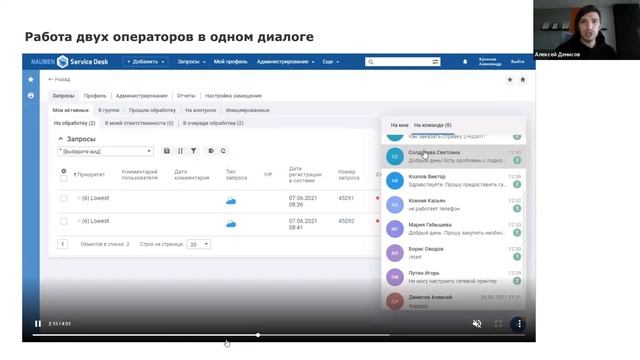Viewport: 640px width, 360px height.
Task: Switch chat panel to На мне tab
Action: pyautogui.click(x=399, y=125)
